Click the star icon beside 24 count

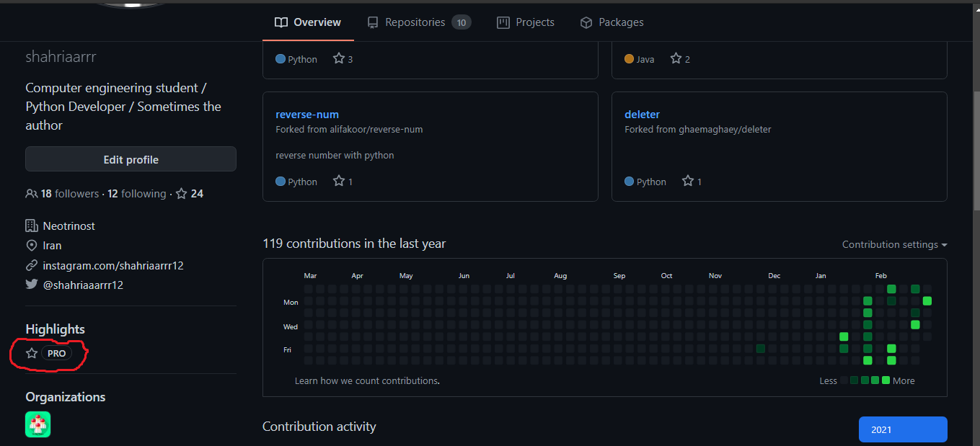(x=182, y=194)
